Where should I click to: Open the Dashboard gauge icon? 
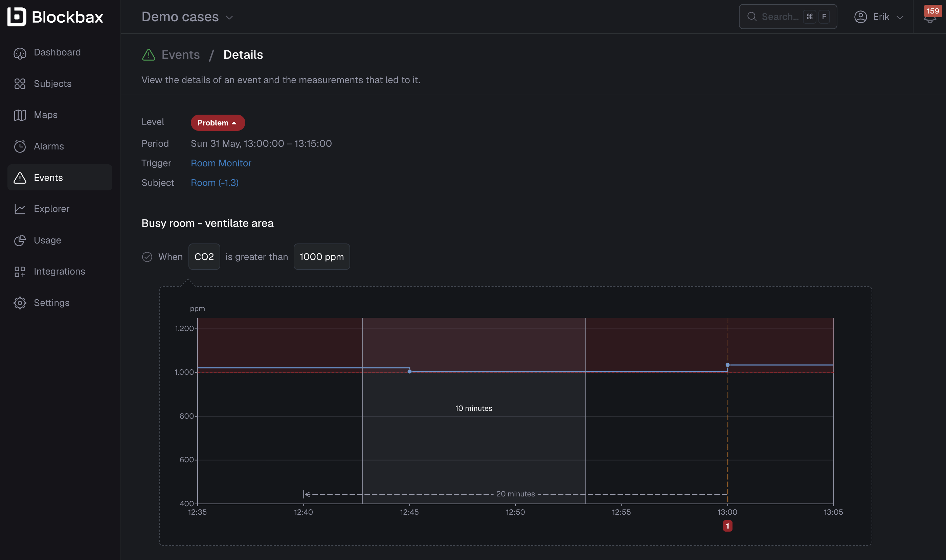(x=20, y=53)
